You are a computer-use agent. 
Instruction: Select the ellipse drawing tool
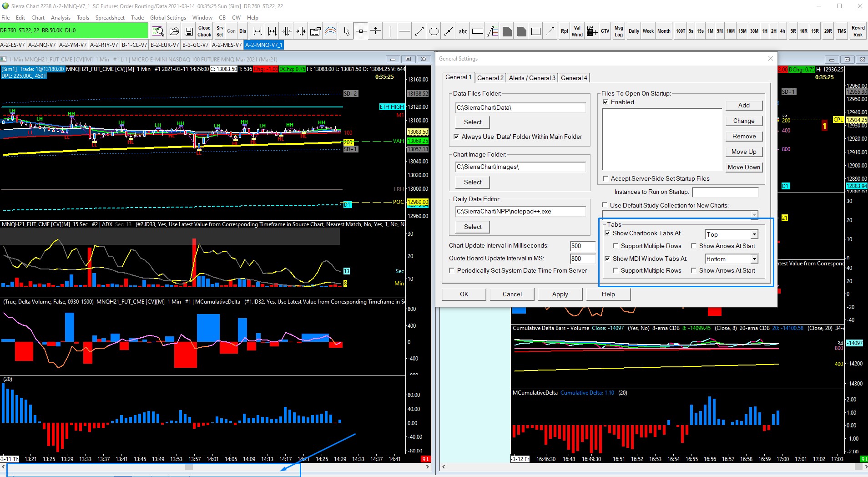coord(434,31)
